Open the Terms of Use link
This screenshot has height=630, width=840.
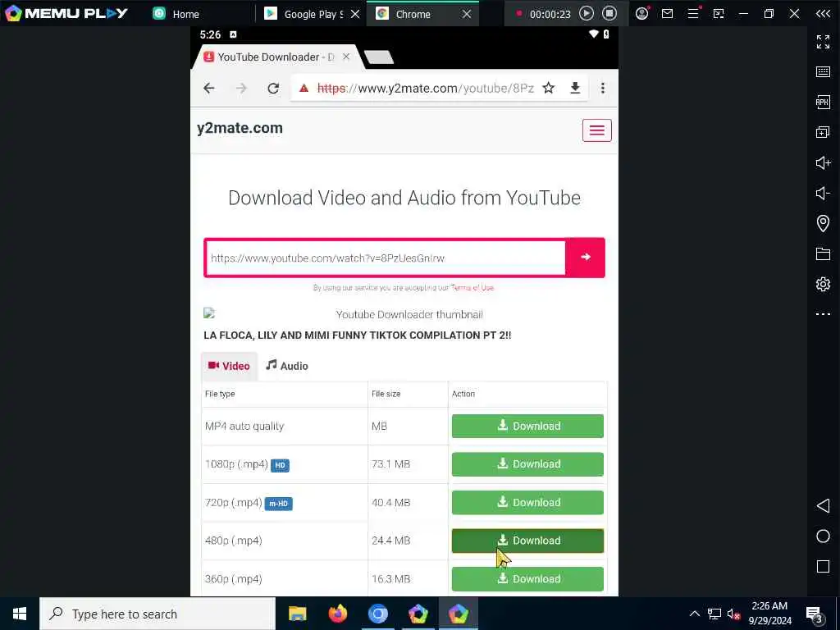(x=472, y=288)
